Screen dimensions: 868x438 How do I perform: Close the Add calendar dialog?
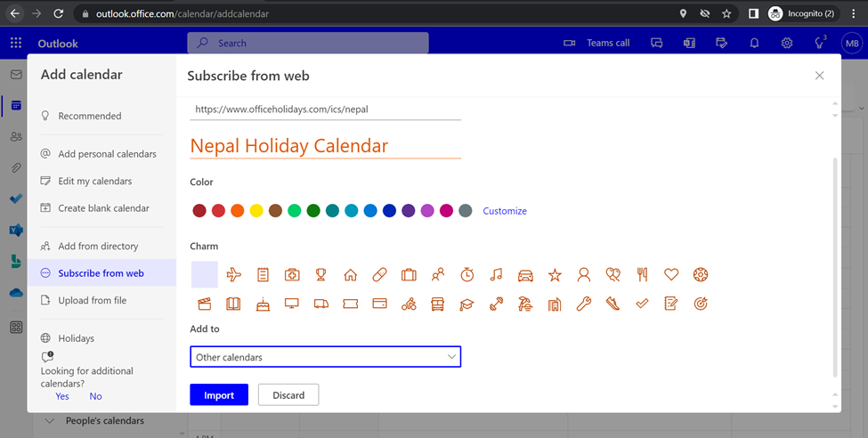[819, 76]
